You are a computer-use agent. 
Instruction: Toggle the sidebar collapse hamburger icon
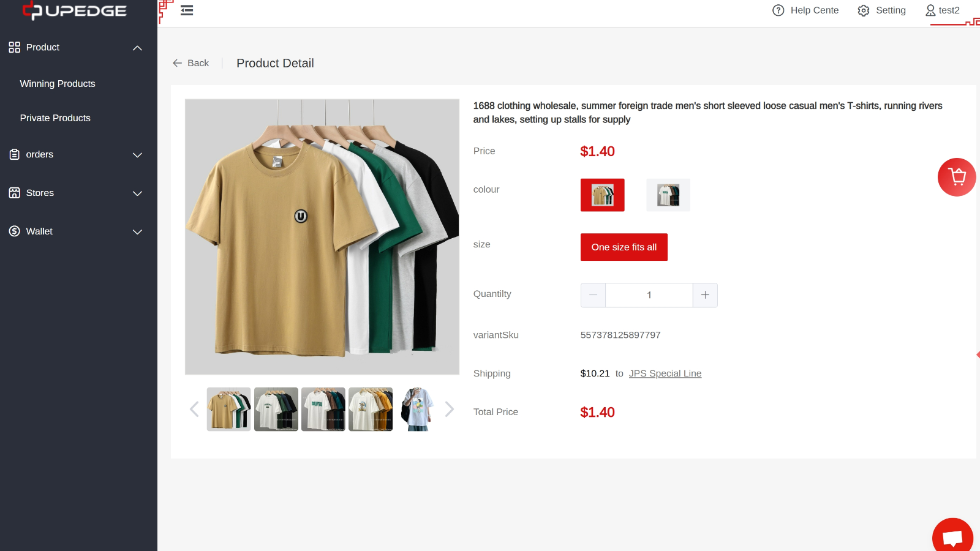(x=187, y=10)
